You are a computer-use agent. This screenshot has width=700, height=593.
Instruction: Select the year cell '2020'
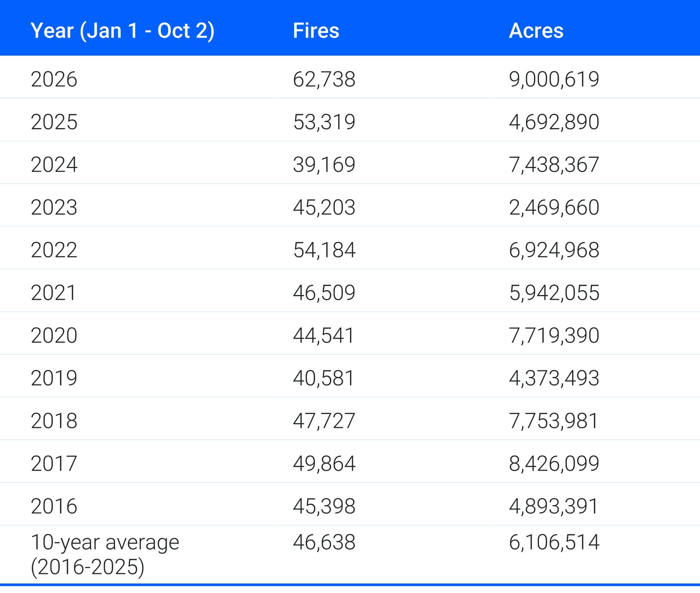[54, 335]
